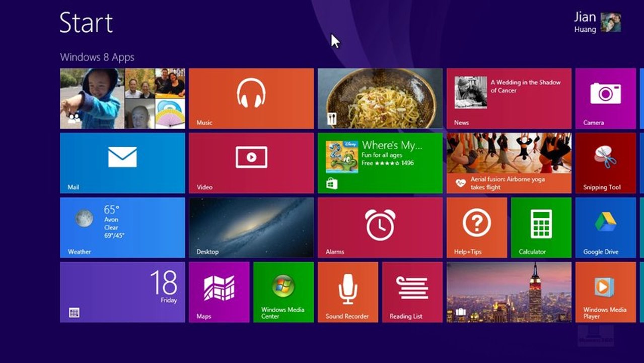Open the Alarms tile
Screen dimensions: 644x363
click(x=380, y=227)
